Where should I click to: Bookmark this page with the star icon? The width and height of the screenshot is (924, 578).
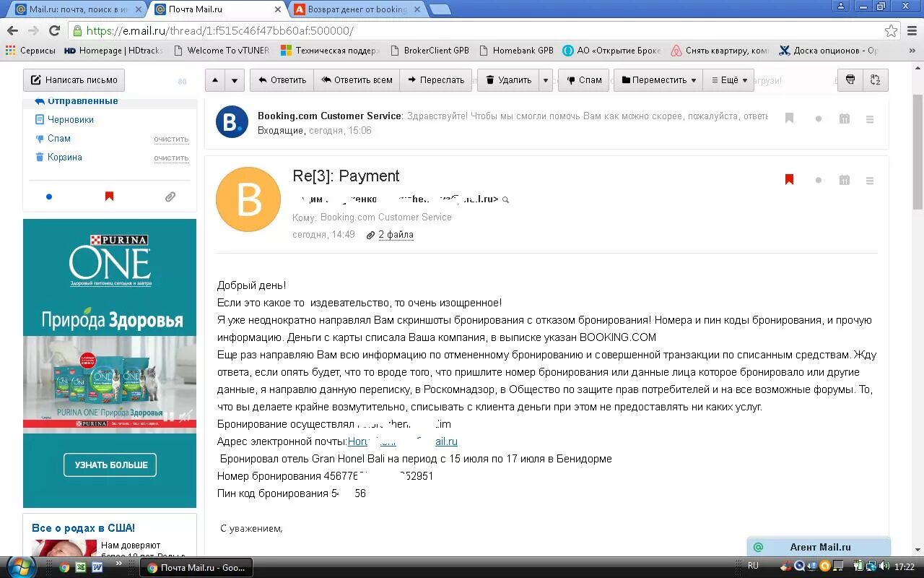[892, 31]
